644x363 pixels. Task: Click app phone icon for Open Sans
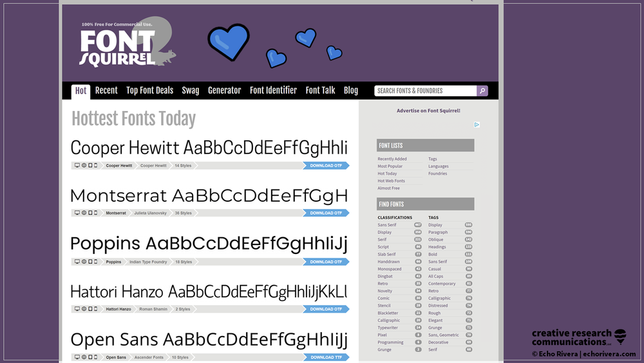tap(96, 357)
